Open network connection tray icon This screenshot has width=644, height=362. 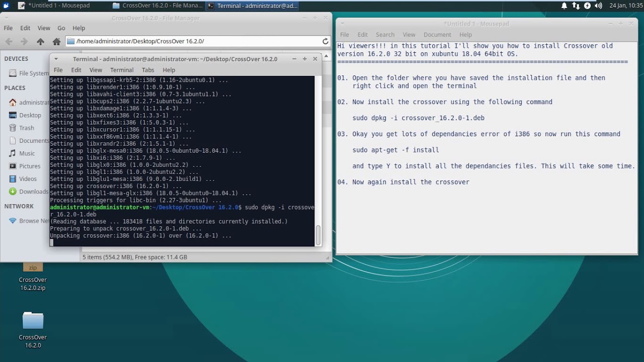click(576, 6)
